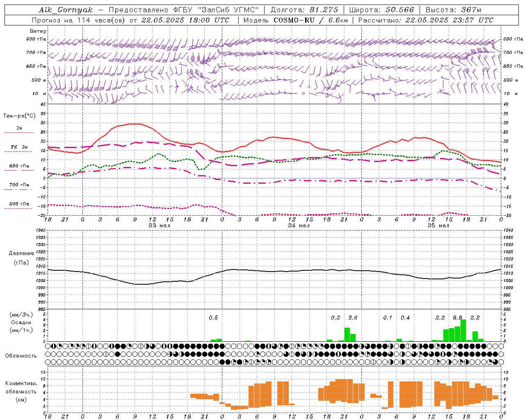Click the 3-hour precipitation value 0.4

pyautogui.click(x=405, y=318)
